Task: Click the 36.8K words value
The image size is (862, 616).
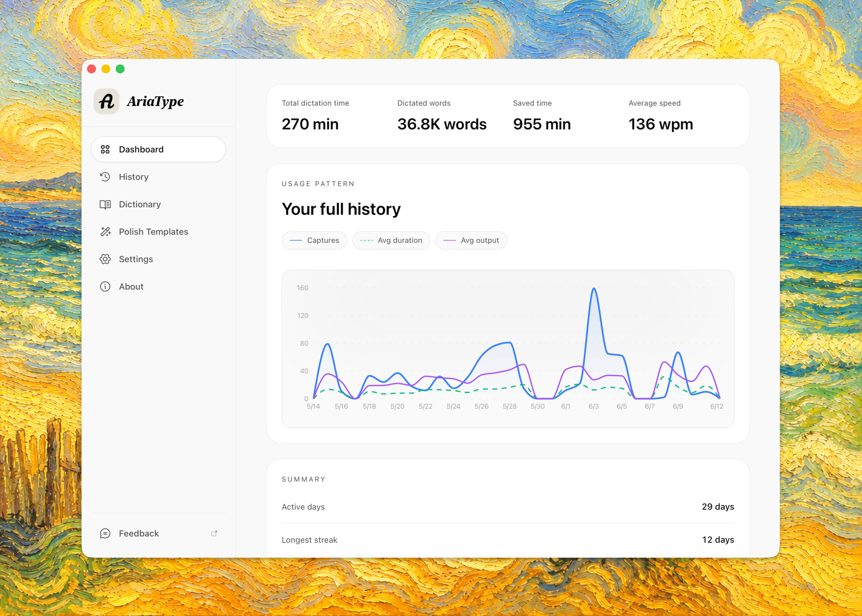Action: [x=442, y=124]
